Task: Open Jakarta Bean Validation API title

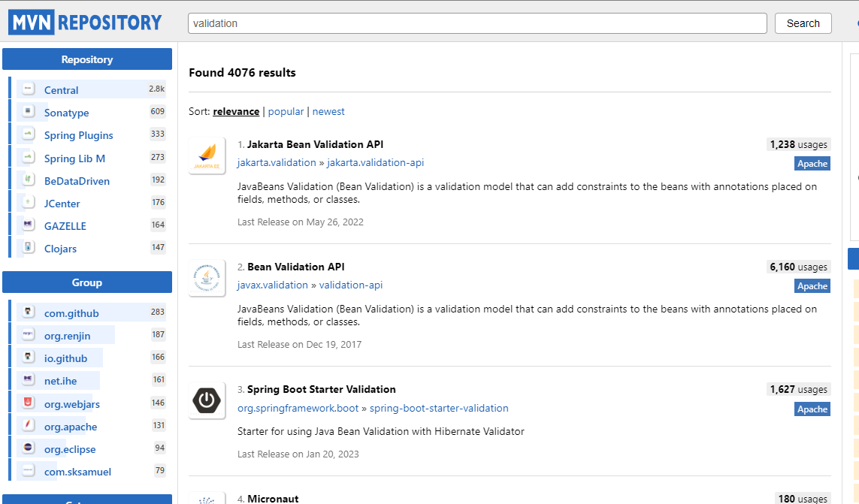Action: (x=315, y=144)
